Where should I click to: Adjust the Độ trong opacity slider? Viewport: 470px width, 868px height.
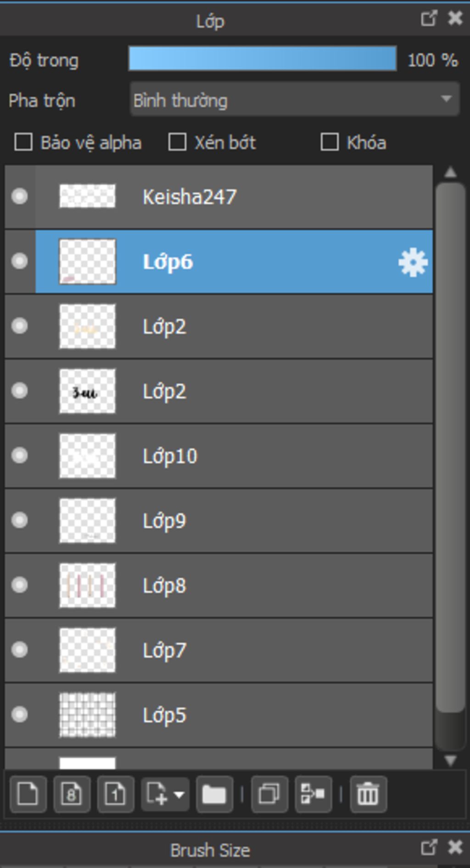263,59
